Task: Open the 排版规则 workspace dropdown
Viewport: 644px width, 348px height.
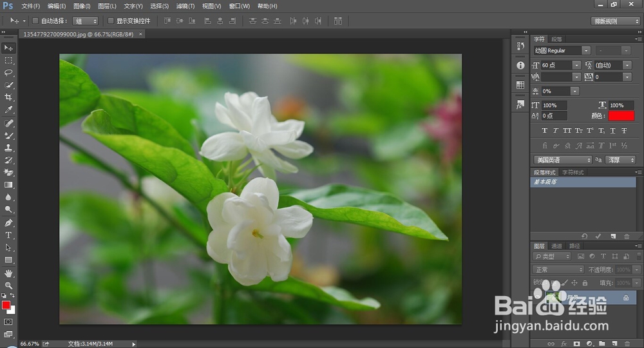Action: pyautogui.click(x=616, y=21)
